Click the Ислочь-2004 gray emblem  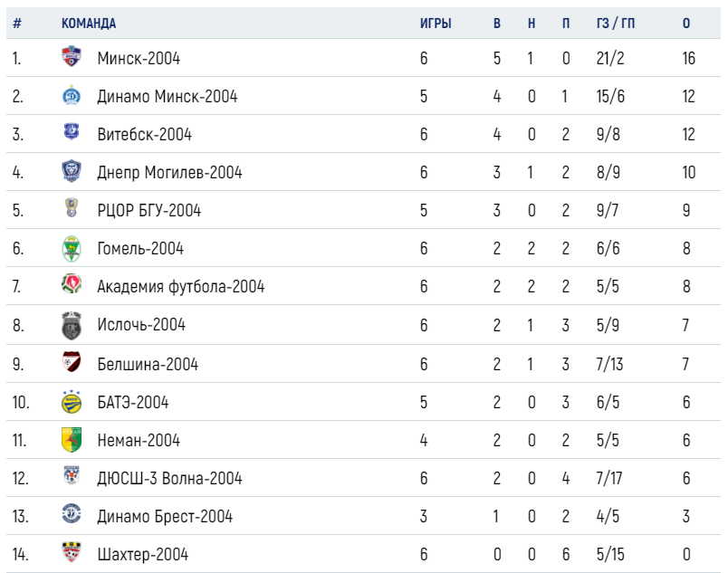tap(72, 326)
